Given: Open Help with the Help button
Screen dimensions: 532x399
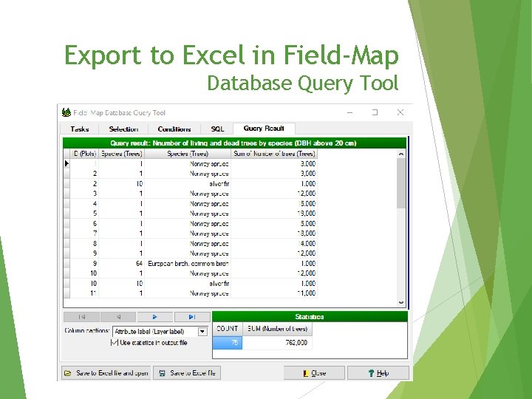Looking at the screenshot, I should pyautogui.click(x=378, y=373).
